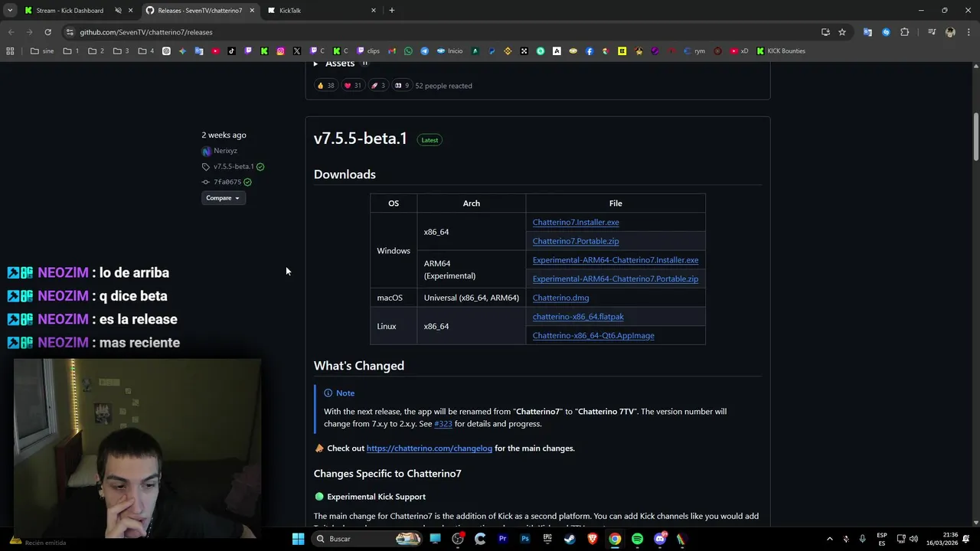Image resolution: width=980 pixels, height=551 pixels.
Task: Open Epic Games launcher from the taskbar
Action: click(547, 539)
